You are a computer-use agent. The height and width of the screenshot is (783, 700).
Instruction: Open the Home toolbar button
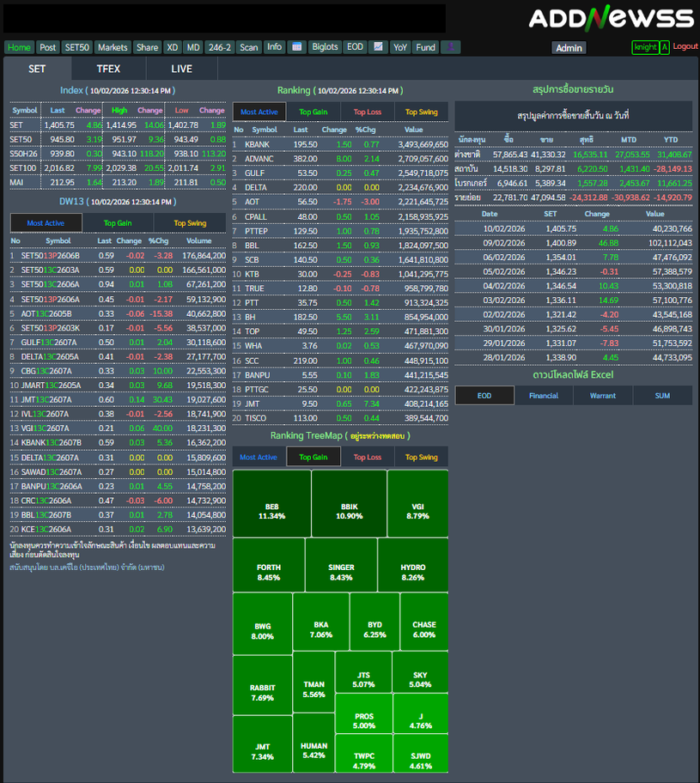19,47
